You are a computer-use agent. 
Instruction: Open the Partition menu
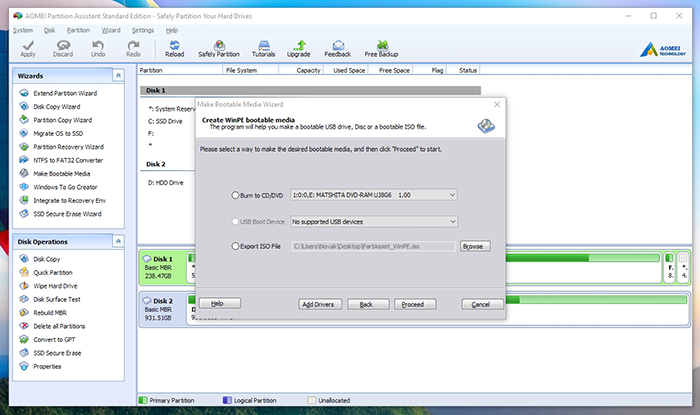(78, 30)
